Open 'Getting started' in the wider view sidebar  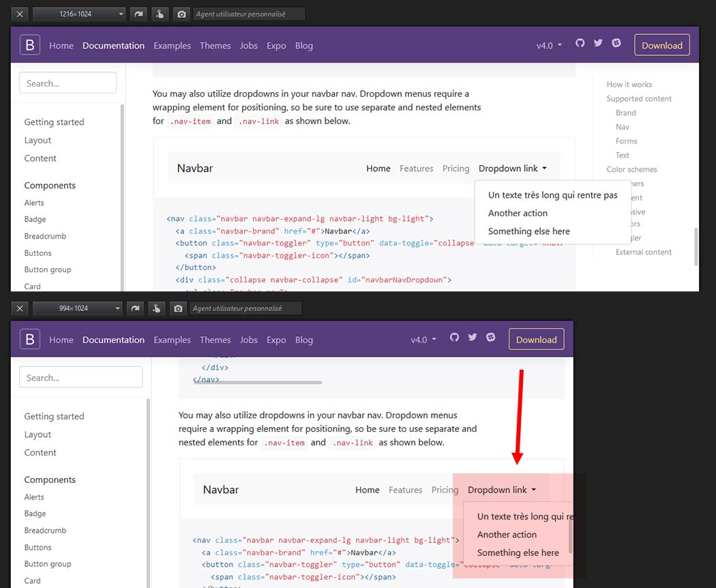point(54,122)
